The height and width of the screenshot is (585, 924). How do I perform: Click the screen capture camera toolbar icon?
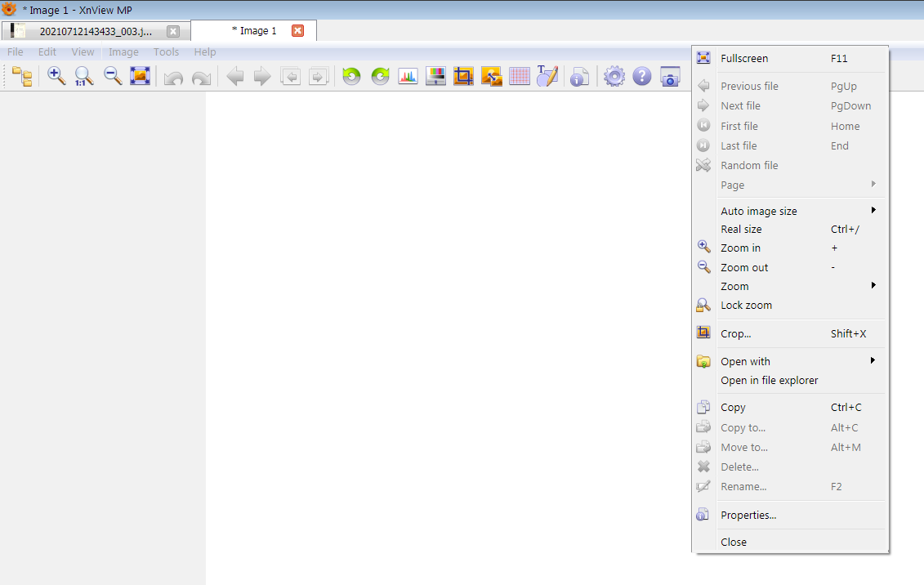point(670,77)
